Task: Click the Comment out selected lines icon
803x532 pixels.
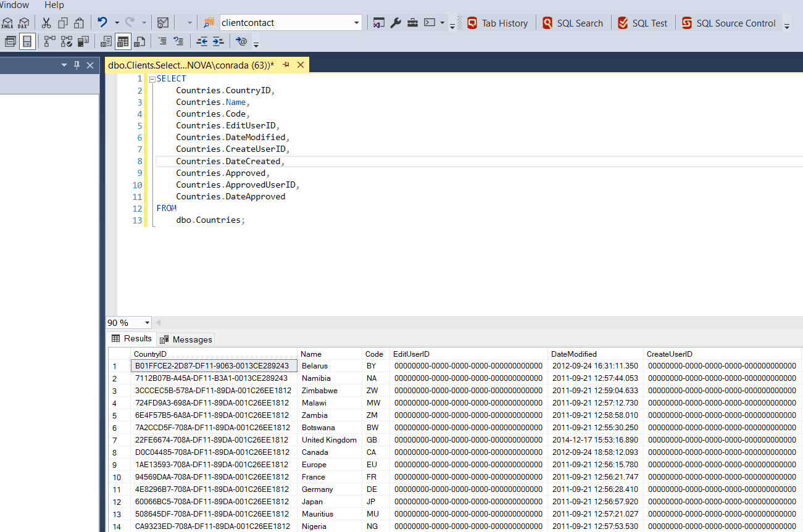Action: click(162, 41)
